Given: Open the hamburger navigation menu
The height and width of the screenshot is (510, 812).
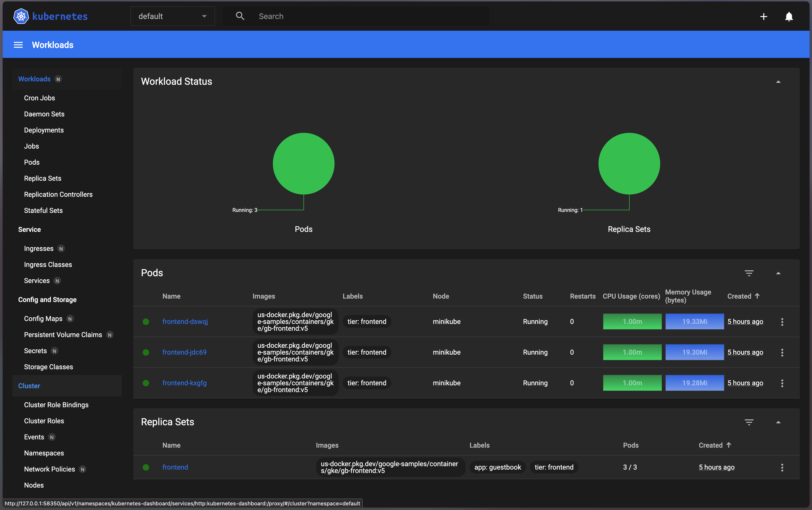Looking at the screenshot, I should pyautogui.click(x=18, y=45).
